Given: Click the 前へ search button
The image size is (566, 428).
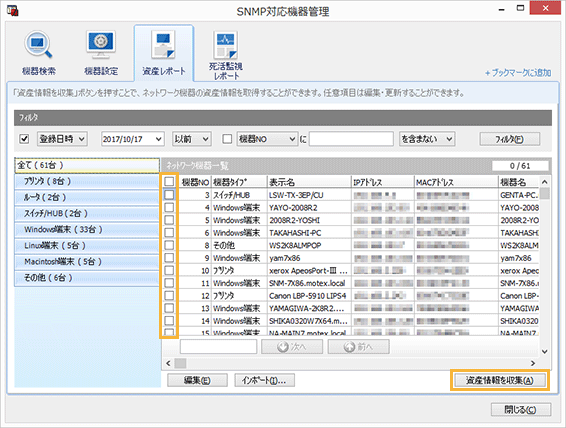Looking at the screenshot, I should [x=358, y=347].
